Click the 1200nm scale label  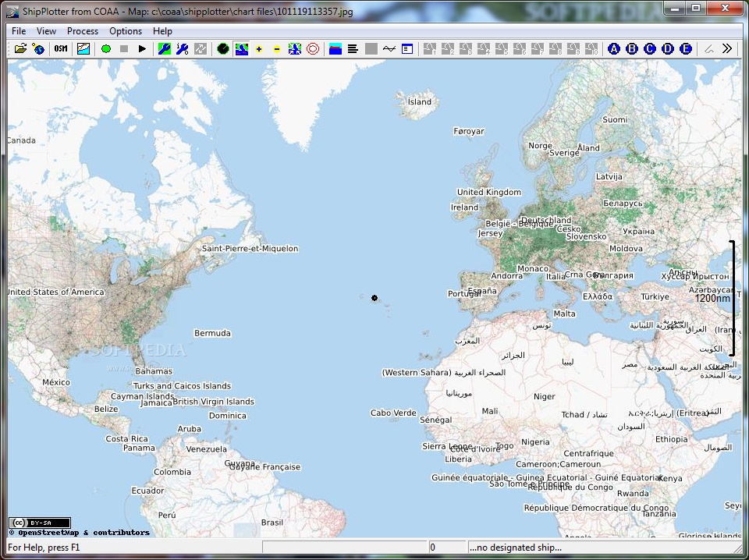(712, 299)
